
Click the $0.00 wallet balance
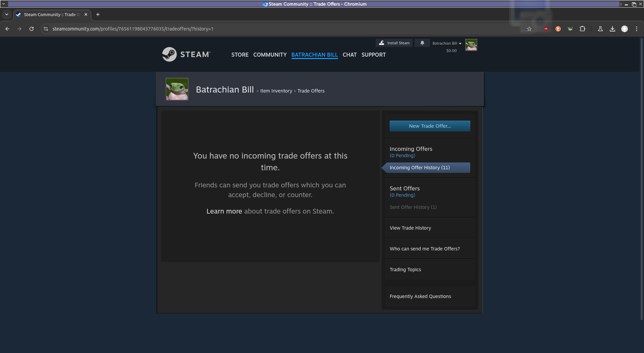click(451, 51)
